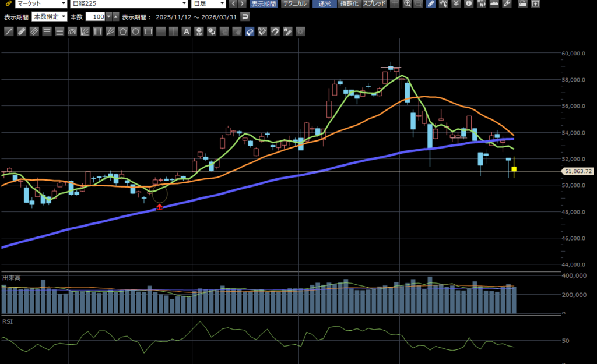
Task: Select the trend line drawing tool
Action: click(x=8, y=31)
